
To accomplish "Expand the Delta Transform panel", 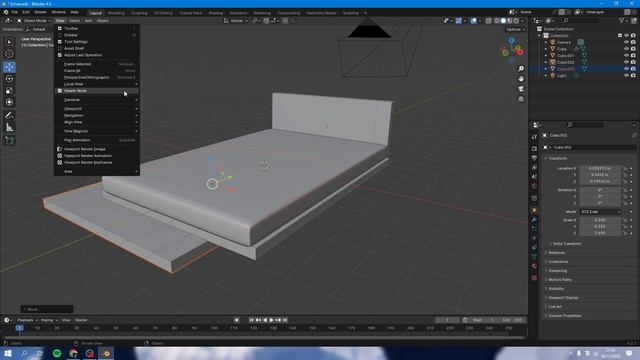I will [x=567, y=244].
